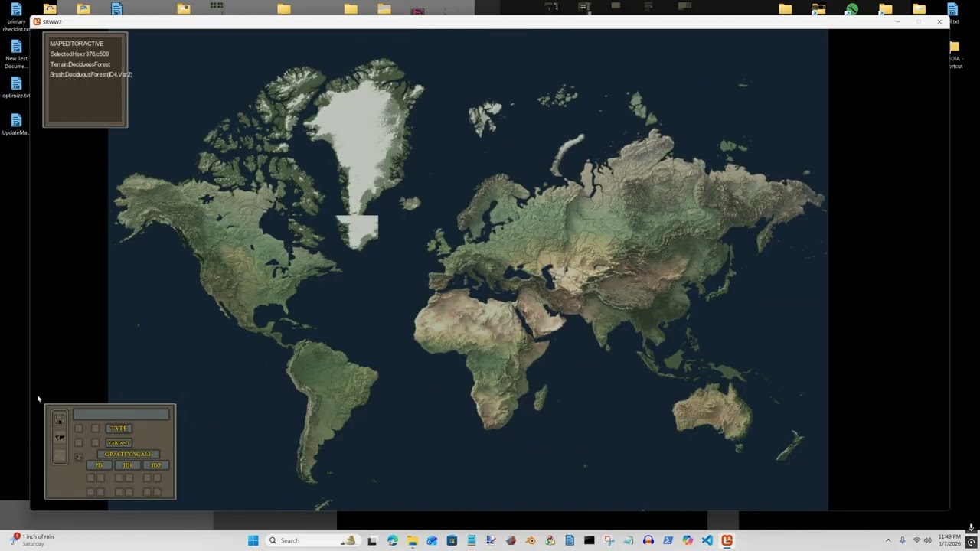Click the microphone icon in system tray
980x551 pixels.
tap(903, 540)
